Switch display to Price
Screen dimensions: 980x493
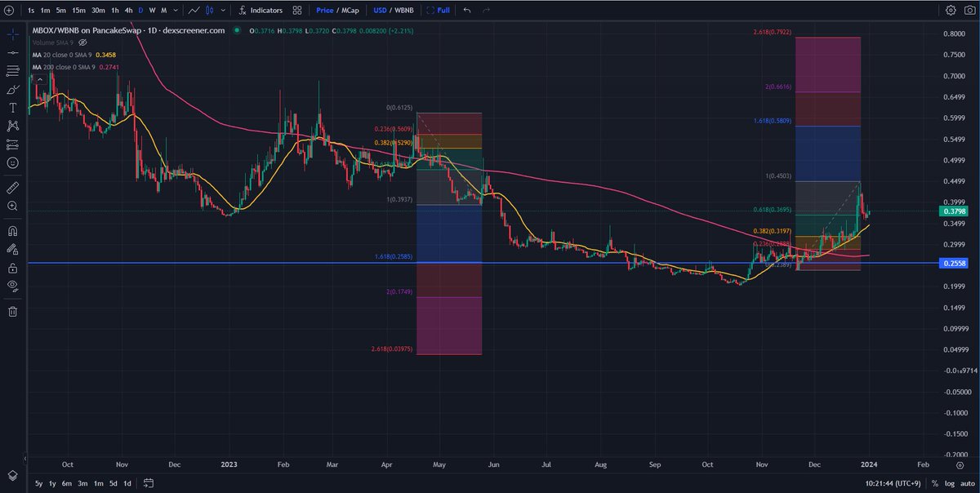tap(324, 11)
